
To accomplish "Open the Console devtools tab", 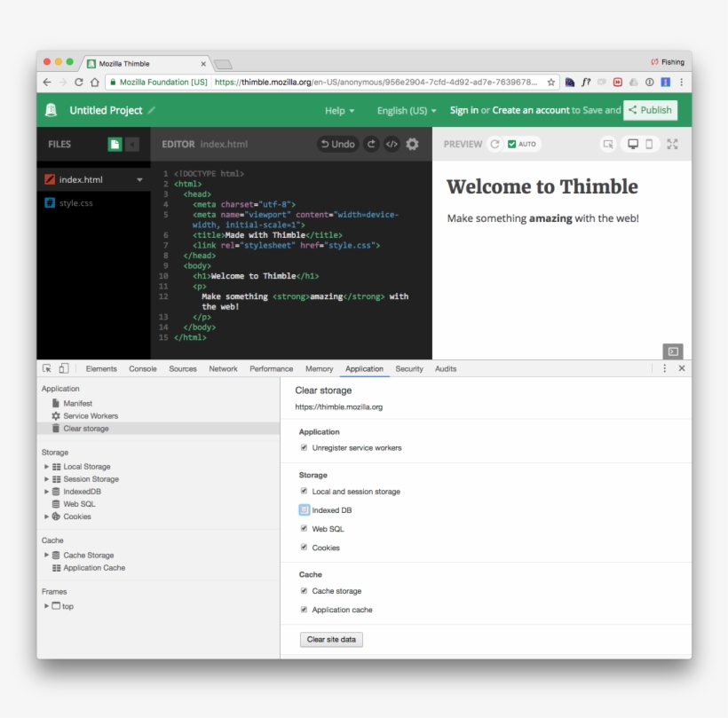I will click(142, 368).
